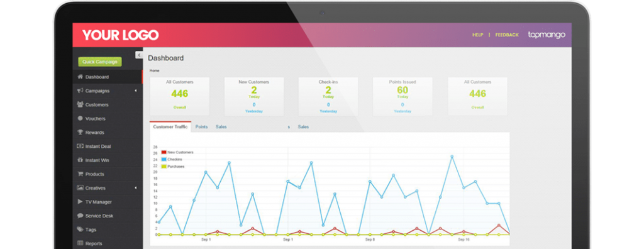
Task: Click the Reports table icon
Action: pyautogui.click(x=80, y=243)
